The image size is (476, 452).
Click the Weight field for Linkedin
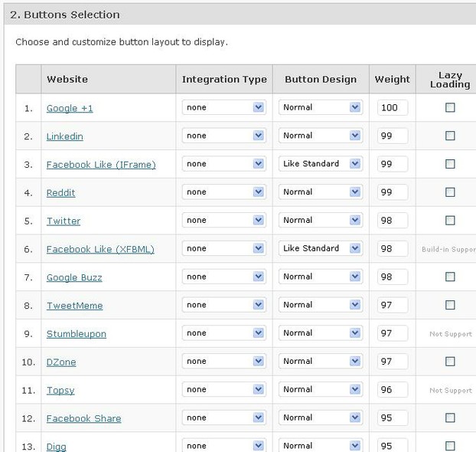[393, 136]
